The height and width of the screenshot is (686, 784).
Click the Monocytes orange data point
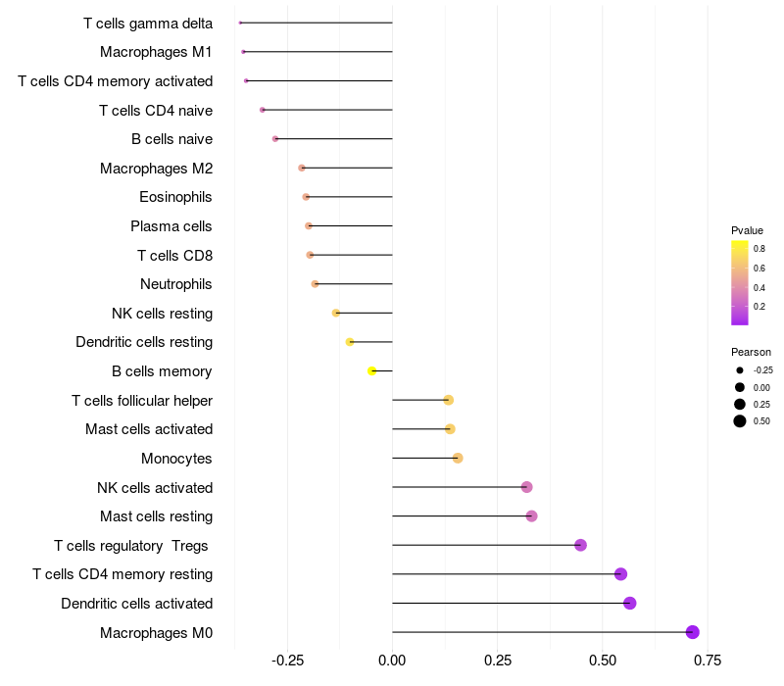coord(458,458)
